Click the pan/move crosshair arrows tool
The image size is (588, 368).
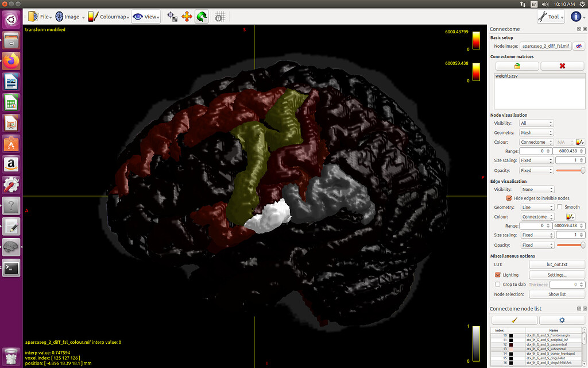[187, 17]
